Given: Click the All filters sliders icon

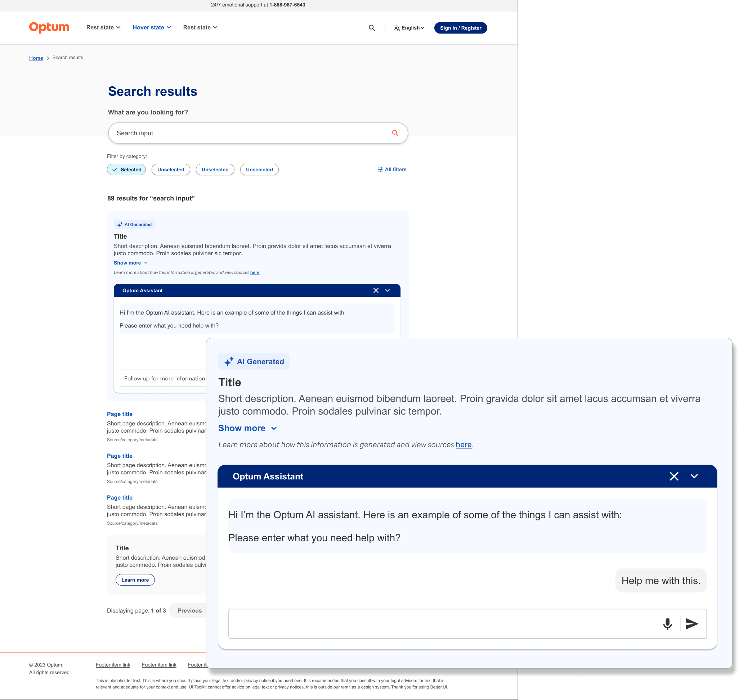Looking at the screenshot, I should tap(380, 170).
